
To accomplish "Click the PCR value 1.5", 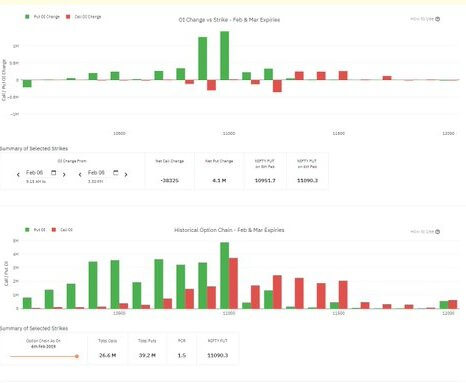I will 182,355.
